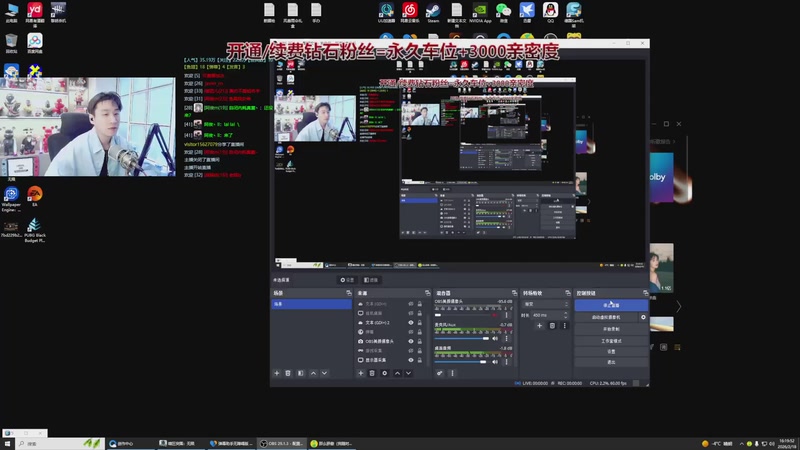Open 麦克风/Aux channel three-dot menu
Viewport: 800px width, 450px height.
pyautogui.click(x=507, y=338)
